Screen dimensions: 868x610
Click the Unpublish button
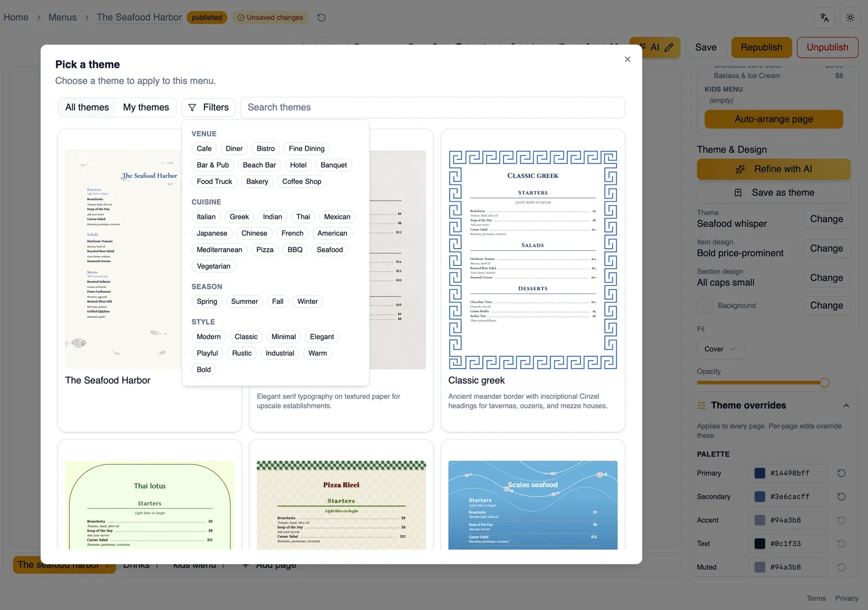(827, 47)
